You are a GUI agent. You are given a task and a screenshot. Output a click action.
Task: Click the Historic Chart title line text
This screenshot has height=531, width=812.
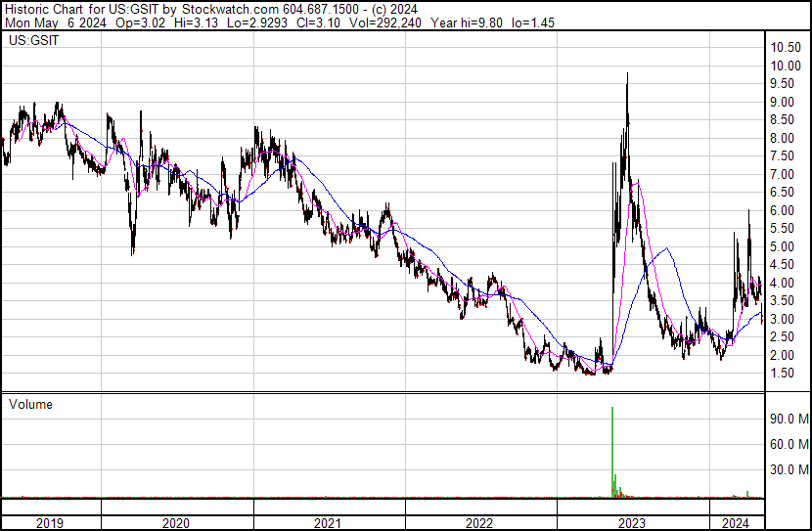pyautogui.click(x=211, y=9)
